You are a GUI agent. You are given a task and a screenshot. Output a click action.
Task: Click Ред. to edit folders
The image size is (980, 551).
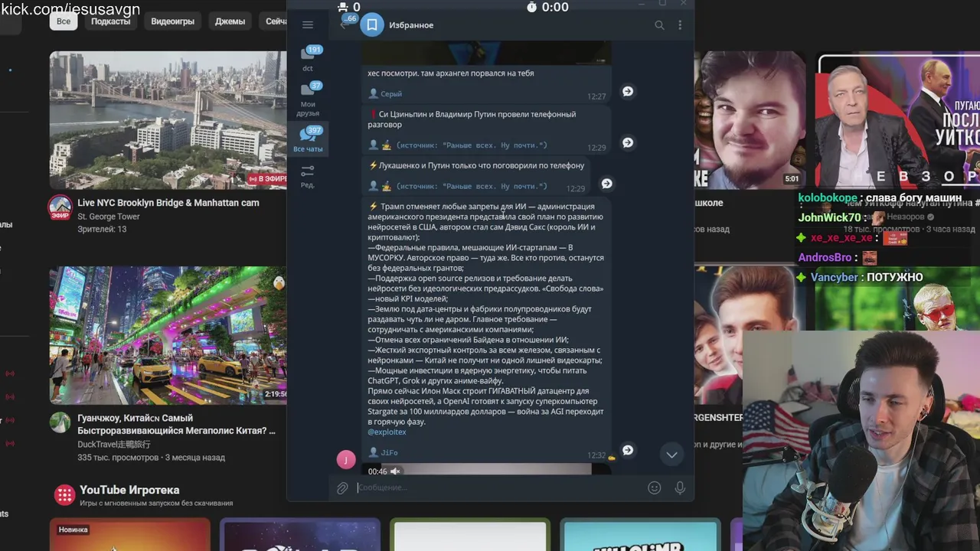(x=308, y=176)
